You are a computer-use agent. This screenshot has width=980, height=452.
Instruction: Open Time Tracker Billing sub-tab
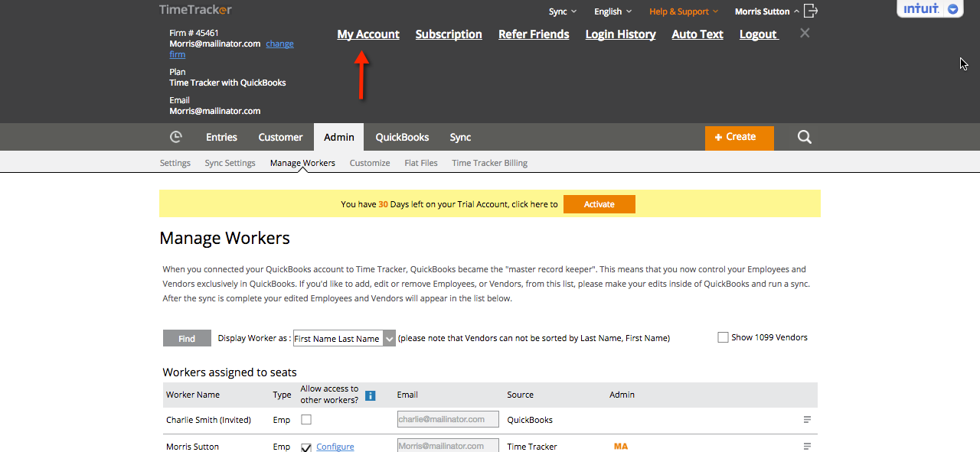[489, 163]
